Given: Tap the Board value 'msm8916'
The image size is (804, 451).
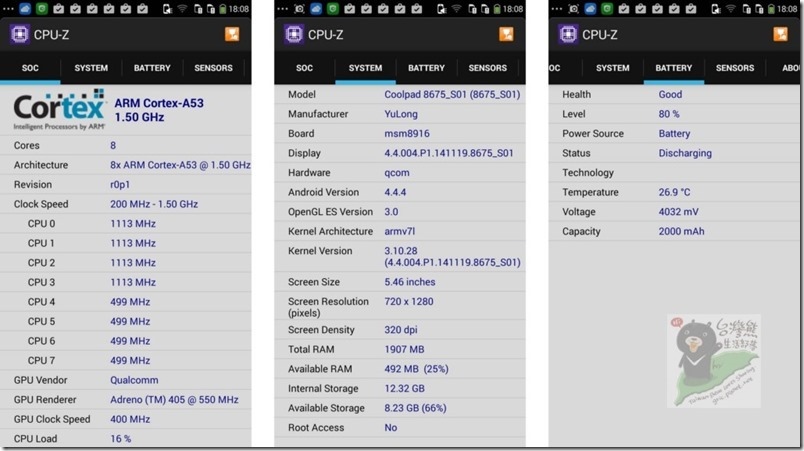Looking at the screenshot, I should coord(407,133).
